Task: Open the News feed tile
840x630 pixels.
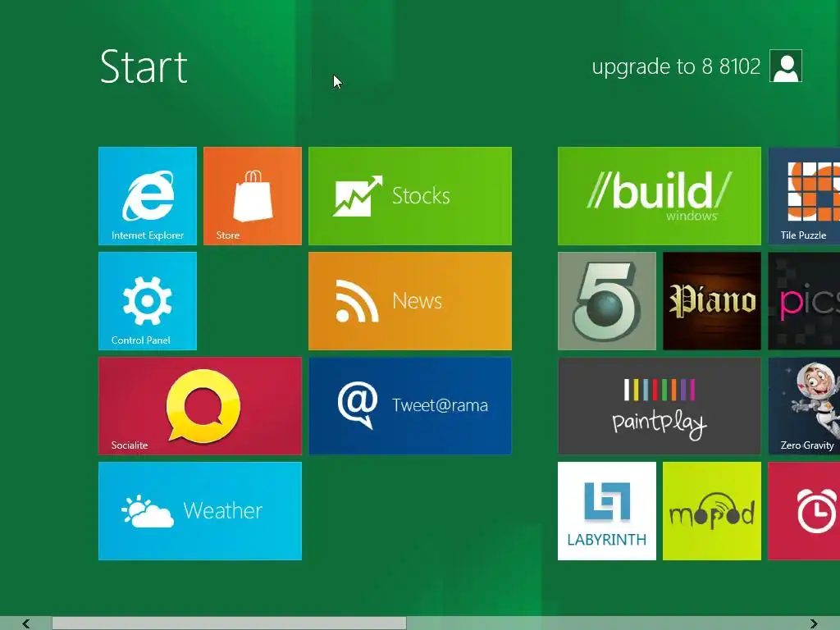Action: (410, 301)
